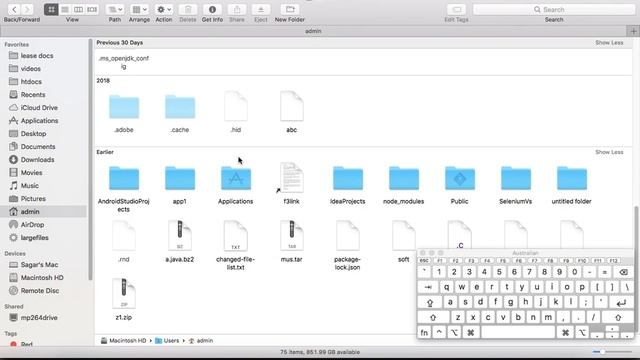Image resolution: width=640 pixels, height=360 pixels.
Task: Select Desktop in sidebar
Action: click(x=33, y=134)
